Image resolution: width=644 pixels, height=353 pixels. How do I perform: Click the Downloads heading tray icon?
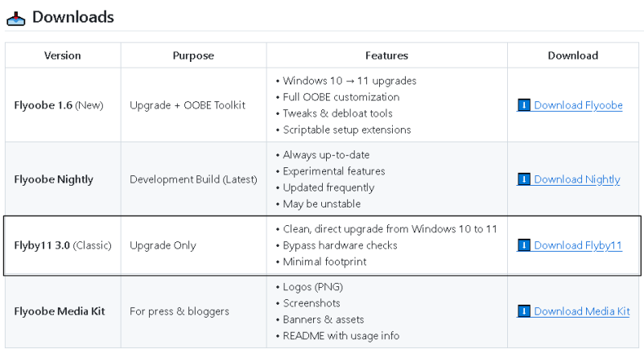15,18
